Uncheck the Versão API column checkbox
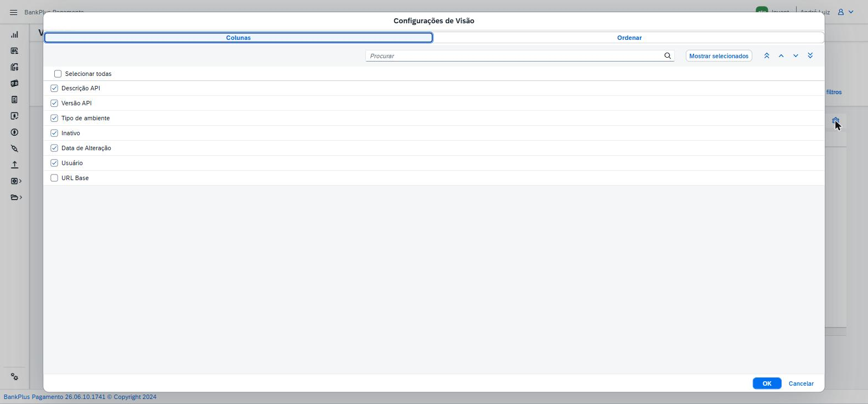The width and height of the screenshot is (868, 404). (x=54, y=103)
